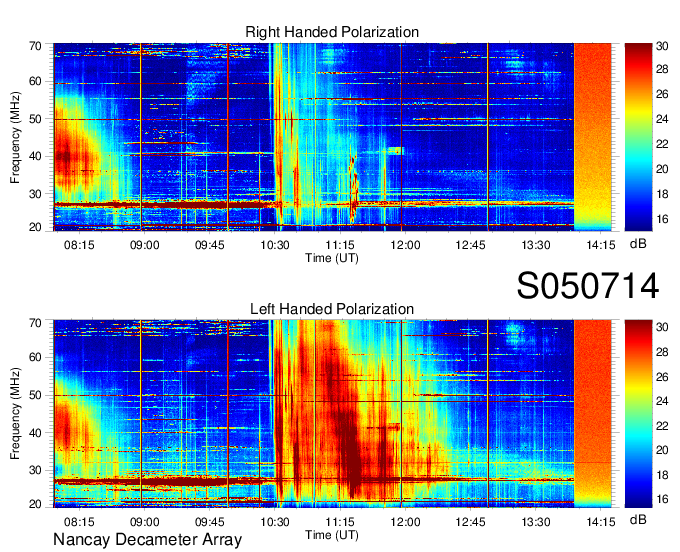Click the 08:15 tick under Right Handed plot

tap(79, 245)
